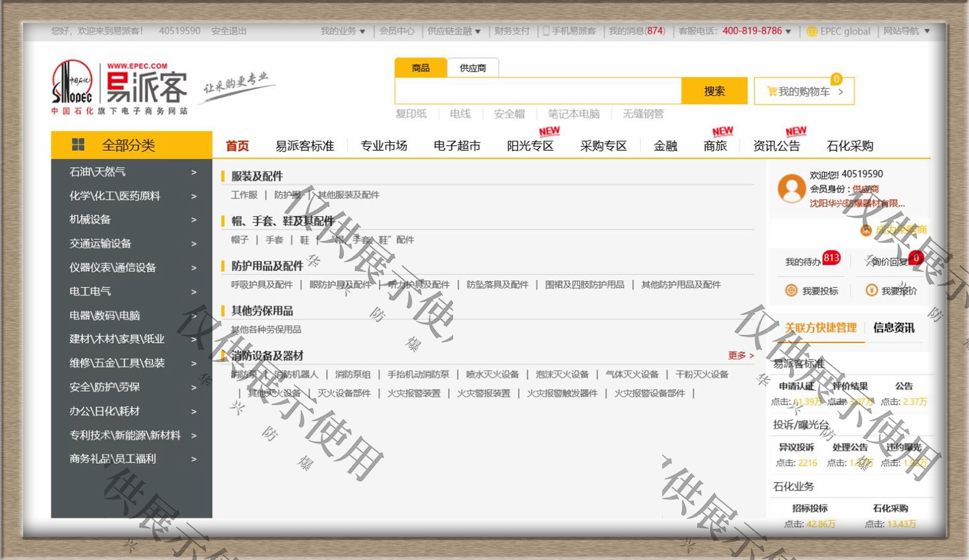
Task: Switch to 关联方快捷管理 tab
Action: [820, 328]
